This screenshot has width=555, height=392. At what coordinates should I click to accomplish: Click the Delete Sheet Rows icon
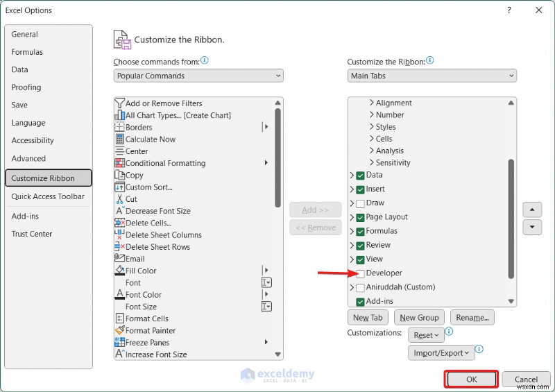coord(119,246)
